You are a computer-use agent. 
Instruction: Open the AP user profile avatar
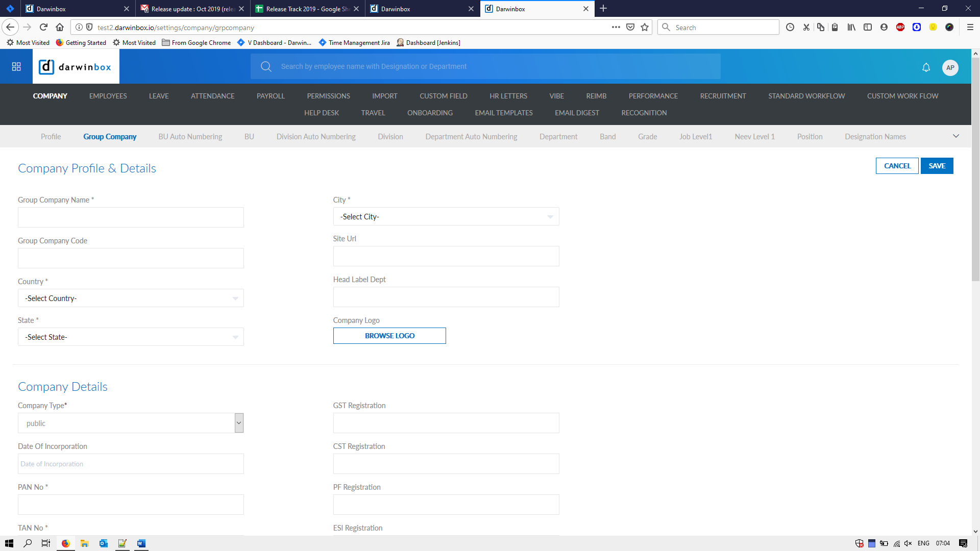click(950, 67)
